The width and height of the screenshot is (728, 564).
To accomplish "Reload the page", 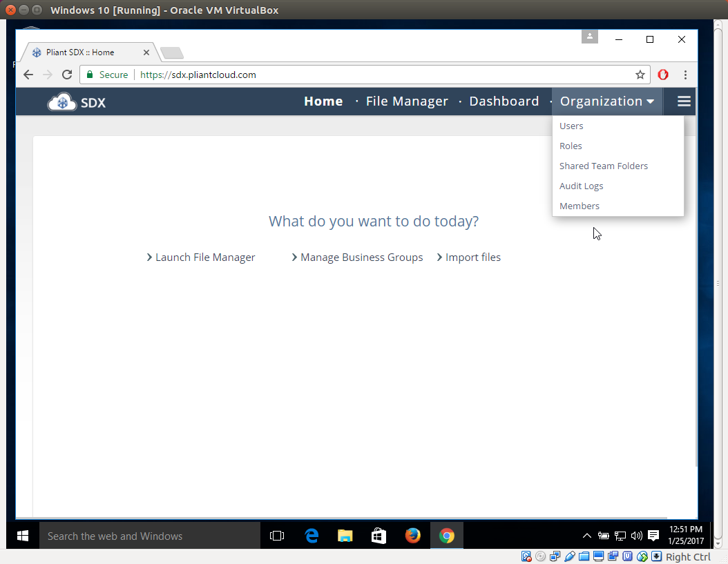I will coord(67,75).
